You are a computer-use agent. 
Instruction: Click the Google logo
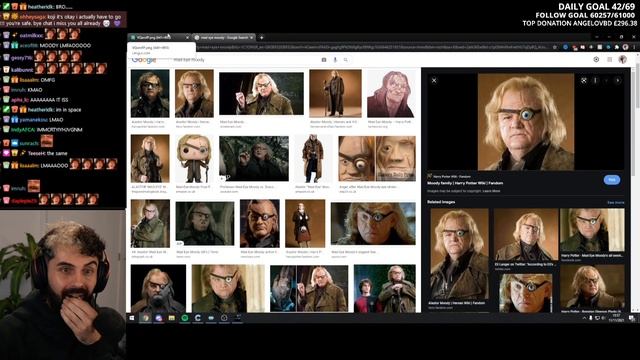[144, 60]
